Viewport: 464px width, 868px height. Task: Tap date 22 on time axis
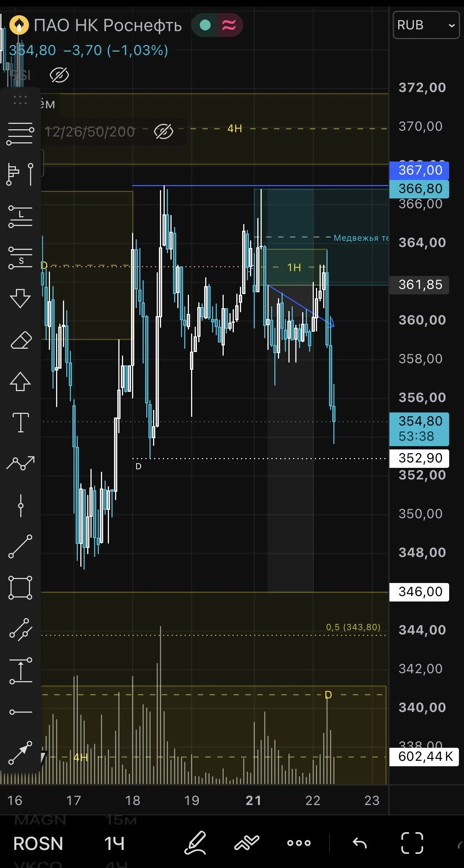pyautogui.click(x=313, y=800)
